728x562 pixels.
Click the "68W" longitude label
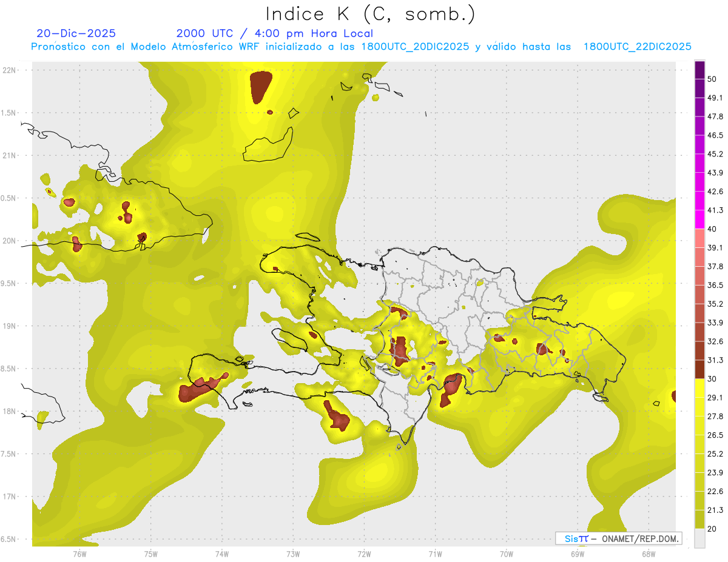pyautogui.click(x=648, y=554)
